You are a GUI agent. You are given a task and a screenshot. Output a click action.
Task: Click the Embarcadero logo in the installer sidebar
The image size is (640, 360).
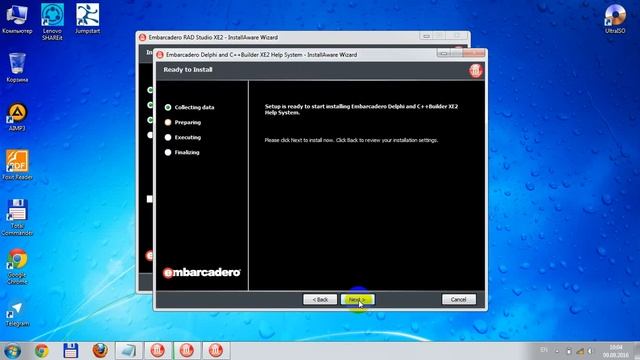[202, 272]
